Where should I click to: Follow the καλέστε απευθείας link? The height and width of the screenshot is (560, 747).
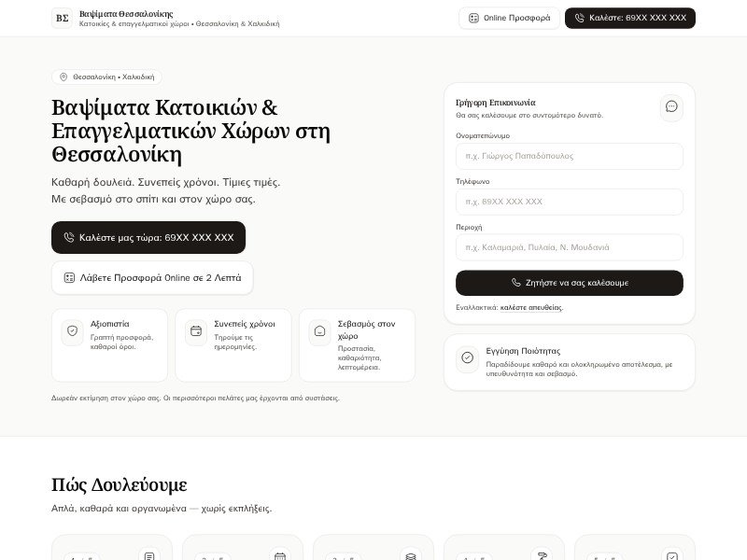tap(531, 307)
